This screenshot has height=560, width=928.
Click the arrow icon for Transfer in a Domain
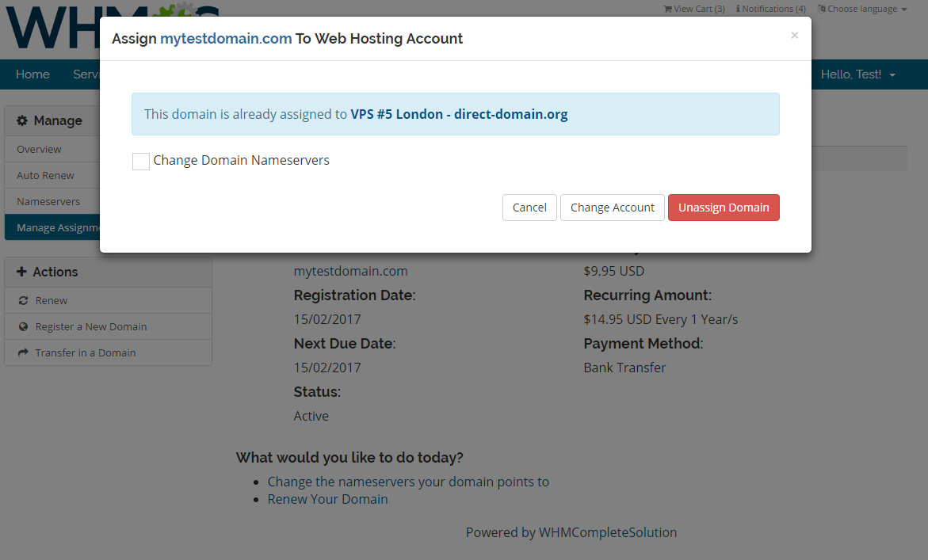25,352
